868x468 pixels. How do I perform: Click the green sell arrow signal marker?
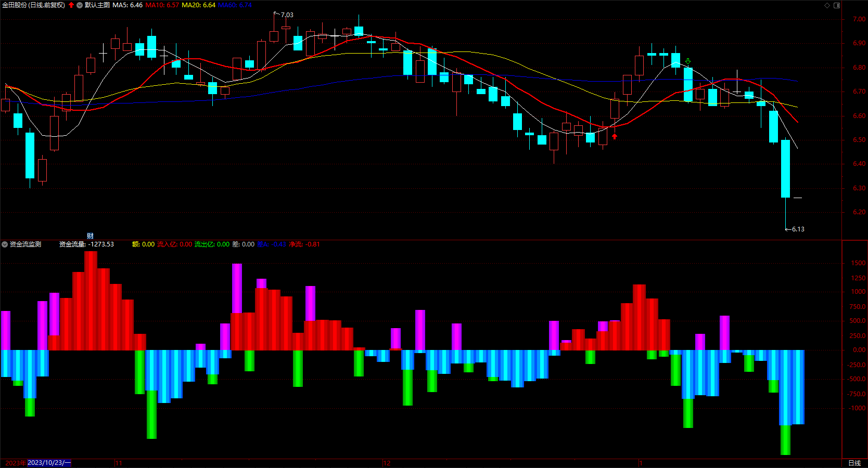click(x=688, y=61)
